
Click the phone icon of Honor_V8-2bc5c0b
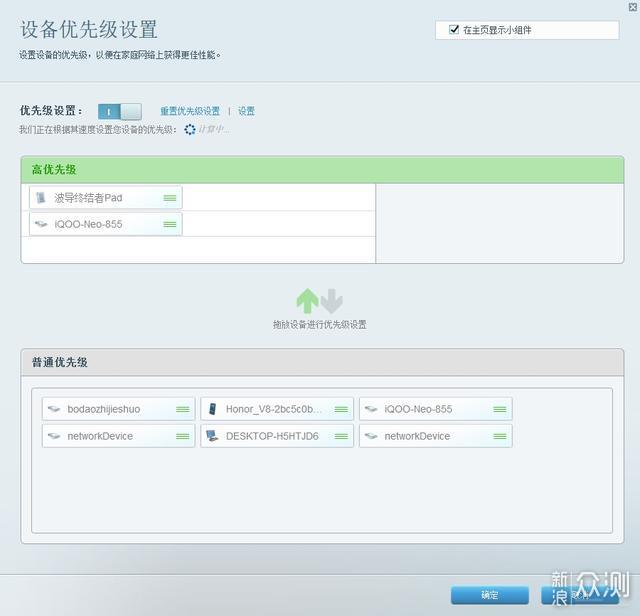click(212, 409)
